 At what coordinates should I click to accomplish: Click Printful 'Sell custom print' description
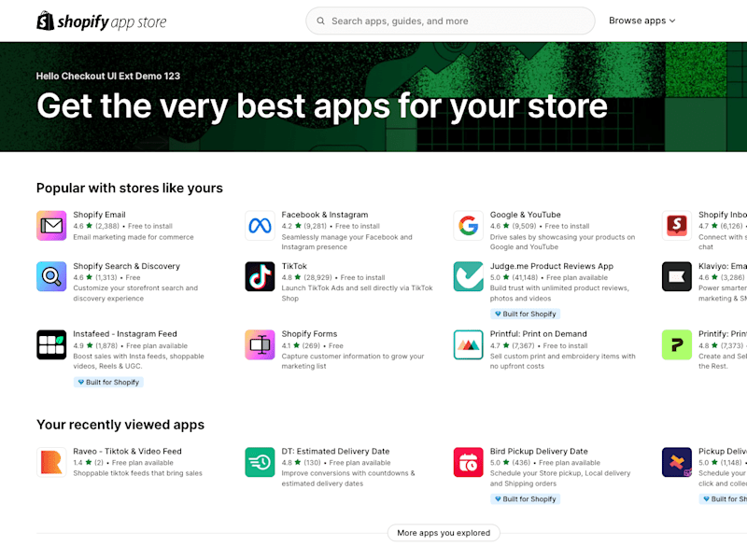click(x=563, y=361)
